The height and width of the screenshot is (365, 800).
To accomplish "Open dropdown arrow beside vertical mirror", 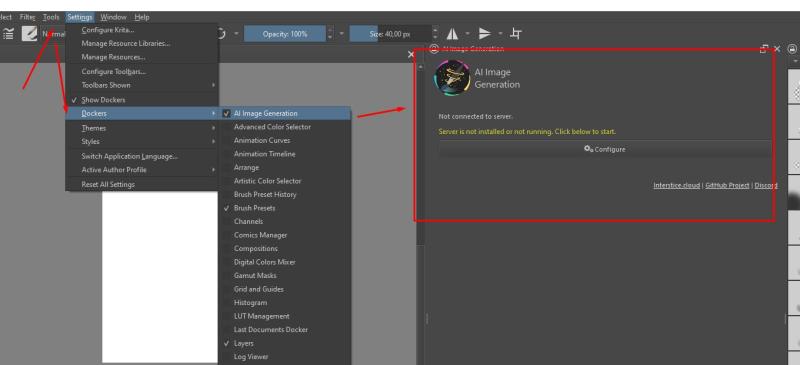I will point(500,34).
